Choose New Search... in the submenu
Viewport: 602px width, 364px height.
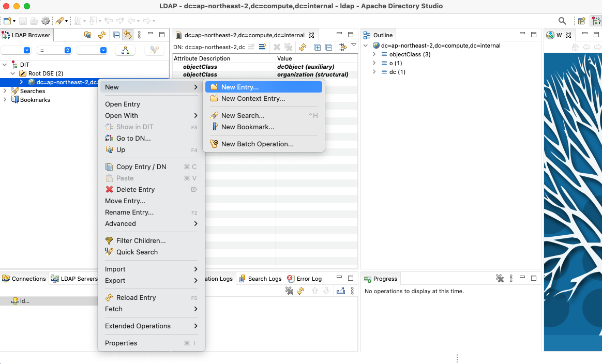pyautogui.click(x=263, y=116)
